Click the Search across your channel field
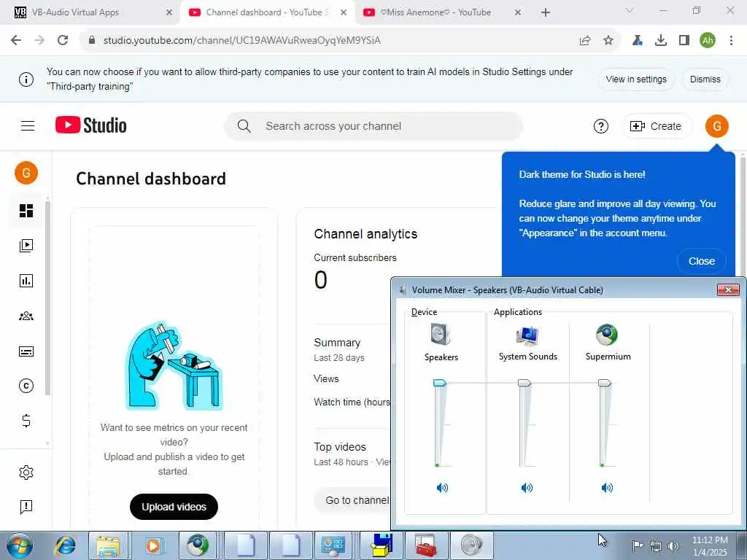This screenshot has width=747, height=560. click(x=373, y=126)
